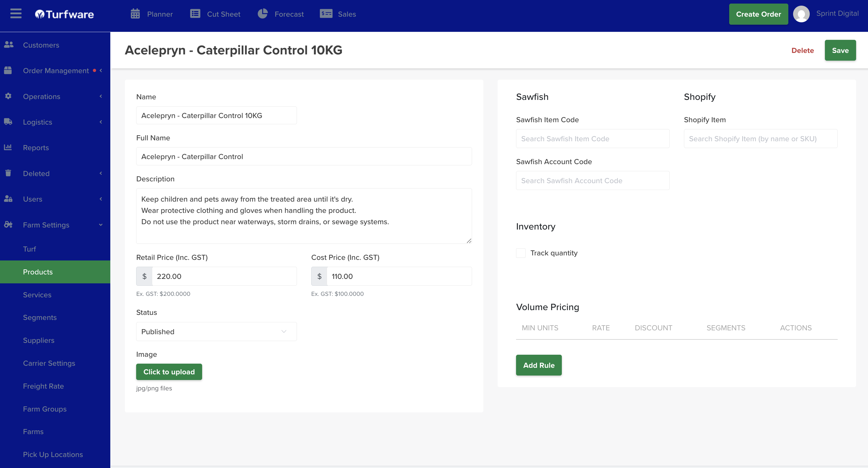Click the Cost Price input field
The width and height of the screenshot is (868, 468).
point(399,276)
